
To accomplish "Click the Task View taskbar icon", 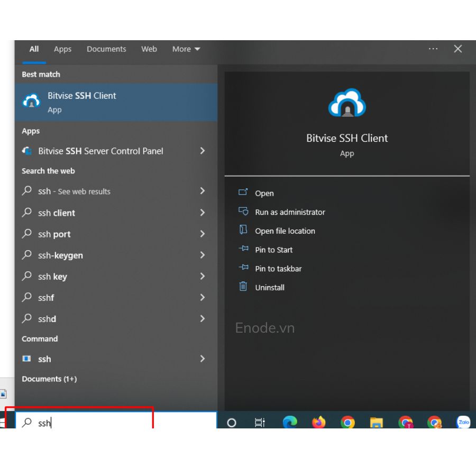I will point(260,422).
